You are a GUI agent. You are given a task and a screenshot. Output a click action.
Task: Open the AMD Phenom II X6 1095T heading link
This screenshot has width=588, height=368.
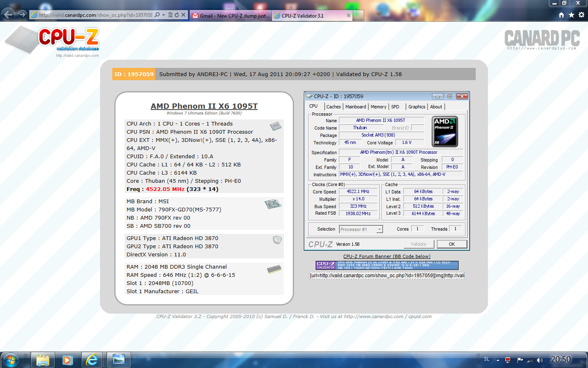204,106
